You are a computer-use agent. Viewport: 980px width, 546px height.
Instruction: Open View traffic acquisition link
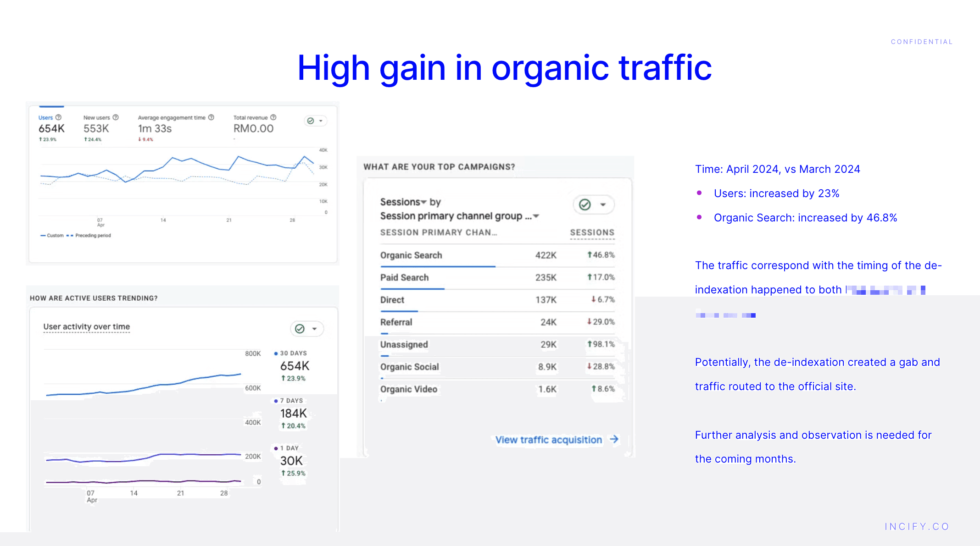click(x=548, y=440)
